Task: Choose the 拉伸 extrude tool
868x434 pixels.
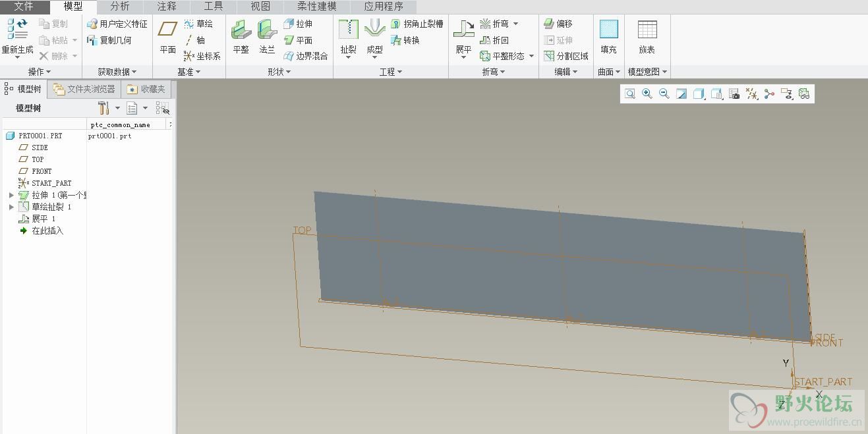Action: [298, 24]
